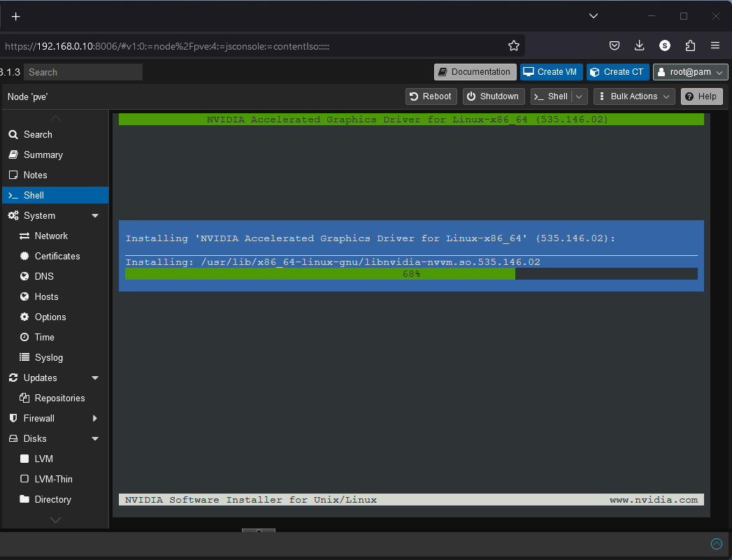Click the Disks drive icon

click(13, 438)
